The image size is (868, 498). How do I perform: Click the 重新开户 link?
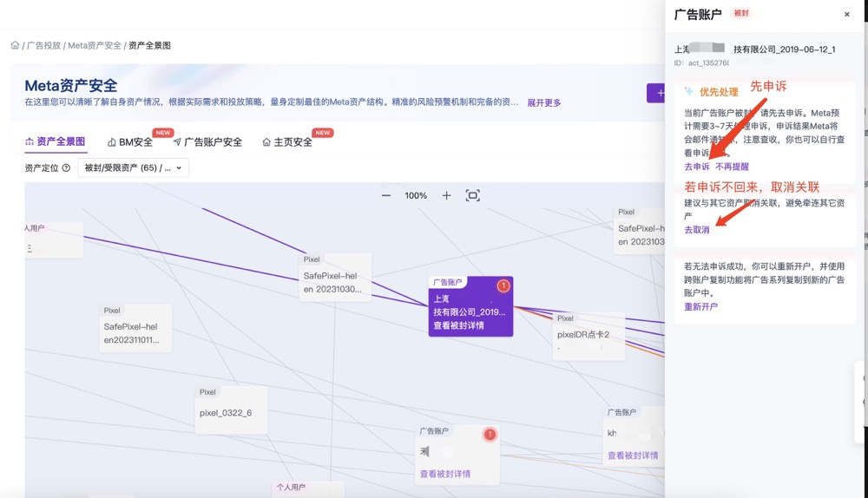[700, 306]
